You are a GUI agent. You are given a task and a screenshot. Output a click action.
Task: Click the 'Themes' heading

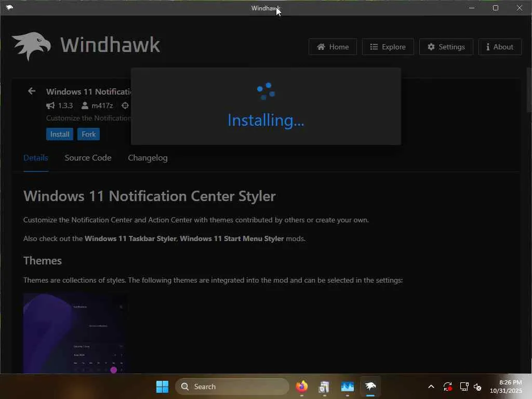[43, 261]
